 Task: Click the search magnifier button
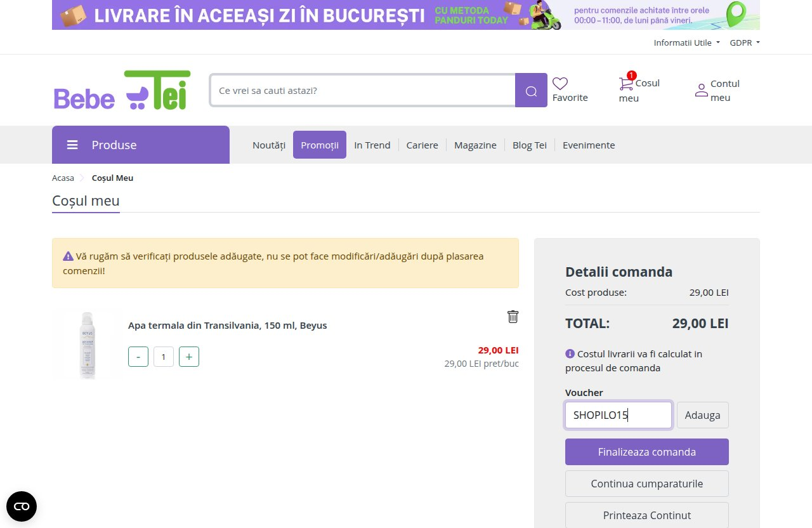[x=531, y=90]
